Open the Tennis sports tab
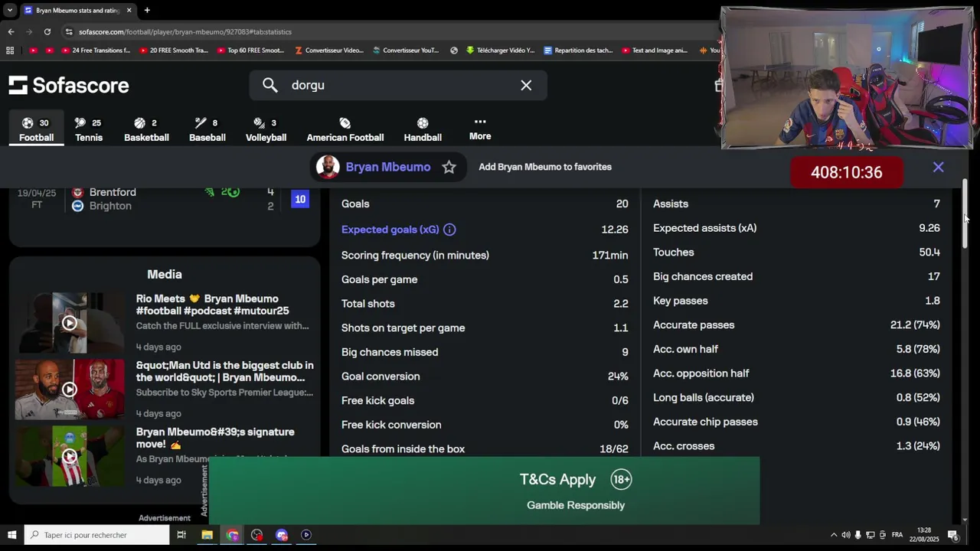 coord(88,129)
